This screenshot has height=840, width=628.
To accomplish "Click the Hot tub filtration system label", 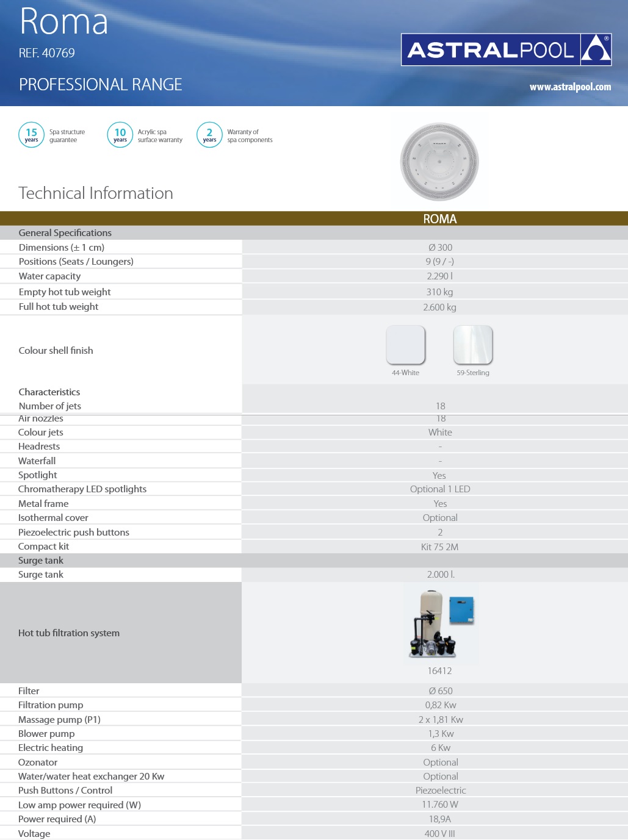I will coord(69,633).
